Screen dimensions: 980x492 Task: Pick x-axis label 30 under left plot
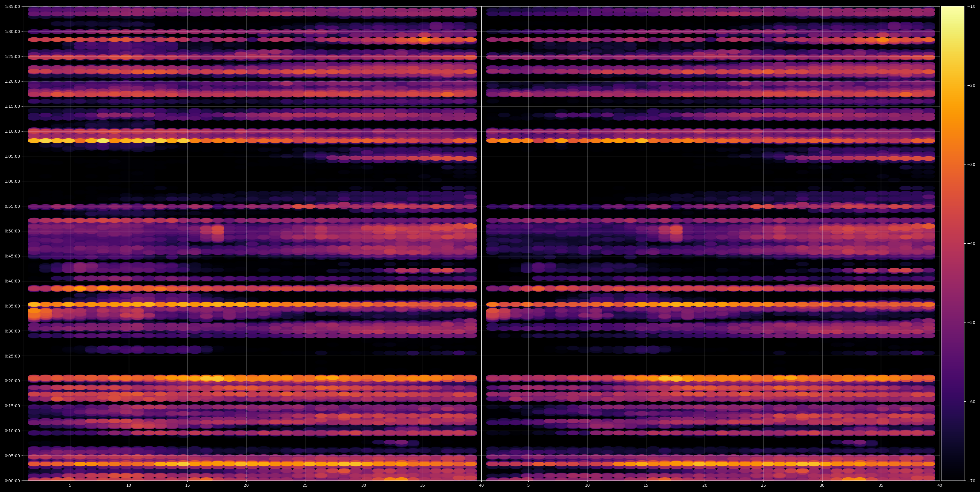click(x=364, y=486)
